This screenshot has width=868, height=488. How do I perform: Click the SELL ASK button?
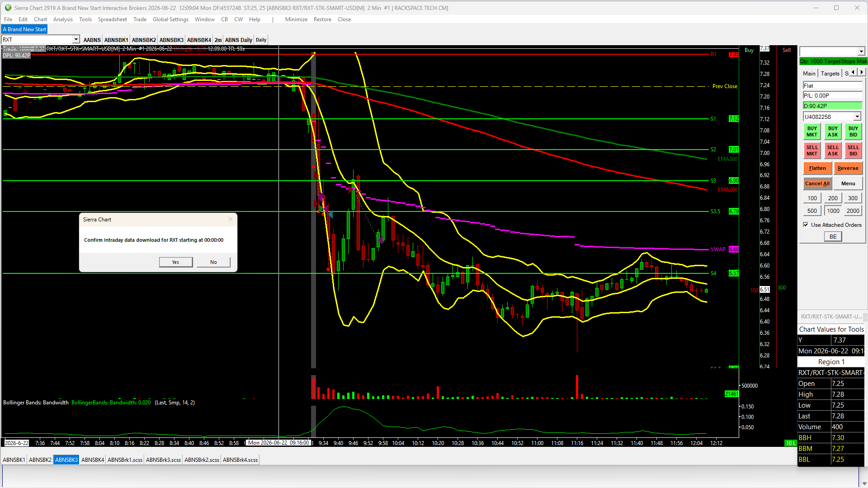tap(833, 150)
